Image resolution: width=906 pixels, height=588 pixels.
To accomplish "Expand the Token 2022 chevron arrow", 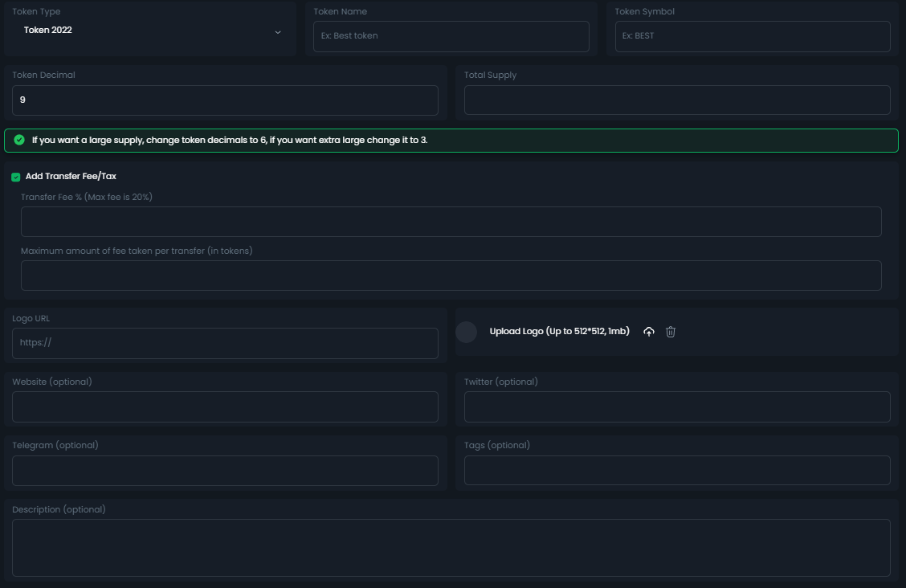I will [278, 32].
